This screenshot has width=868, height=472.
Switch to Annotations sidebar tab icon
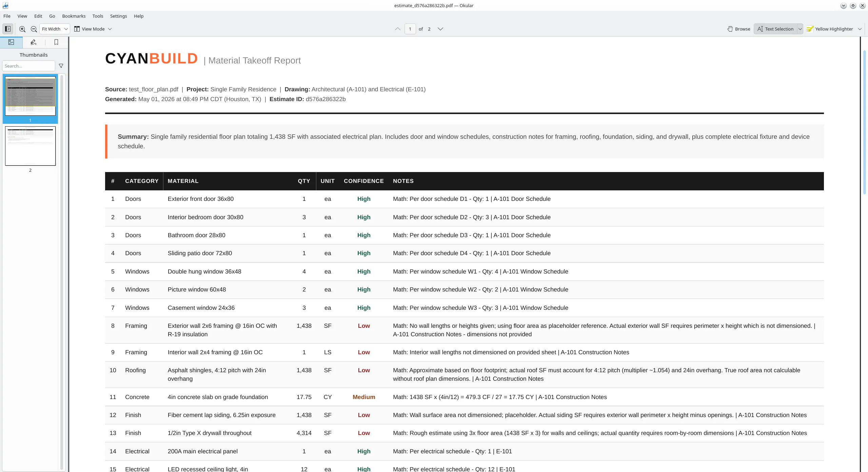(x=33, y=42)
